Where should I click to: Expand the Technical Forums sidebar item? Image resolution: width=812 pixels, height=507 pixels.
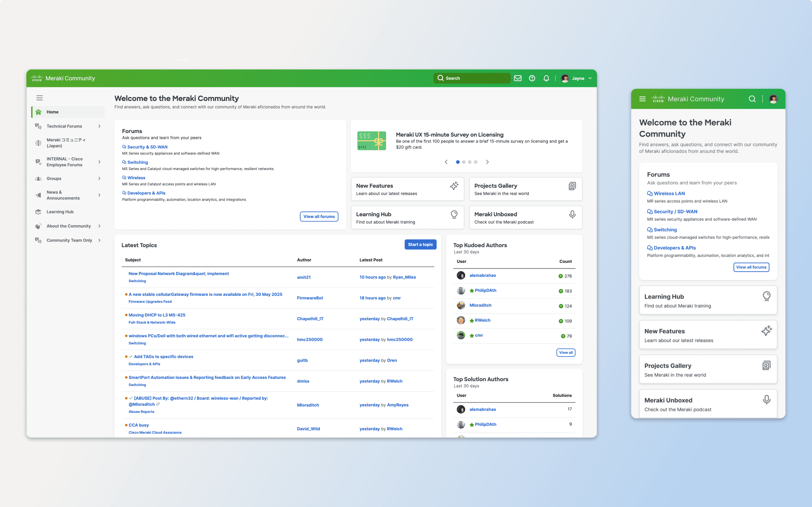tap(99, 126)
